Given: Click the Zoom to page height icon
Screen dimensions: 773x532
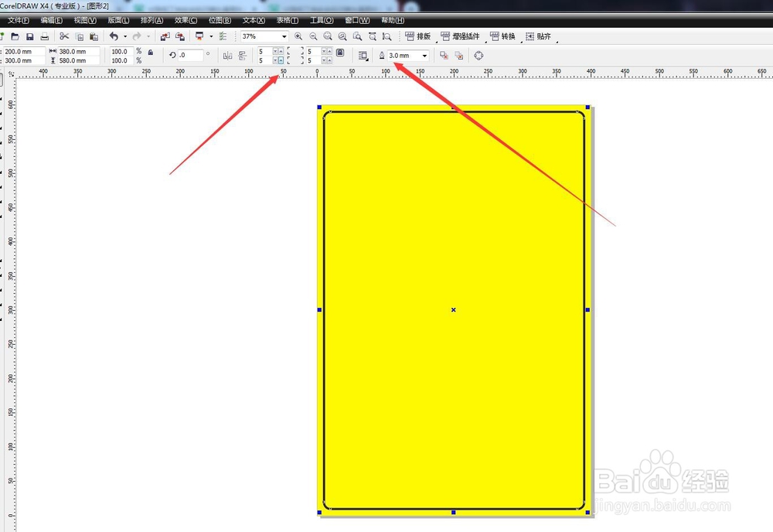Looking at the screenshot, I should (x=387, y=36).
